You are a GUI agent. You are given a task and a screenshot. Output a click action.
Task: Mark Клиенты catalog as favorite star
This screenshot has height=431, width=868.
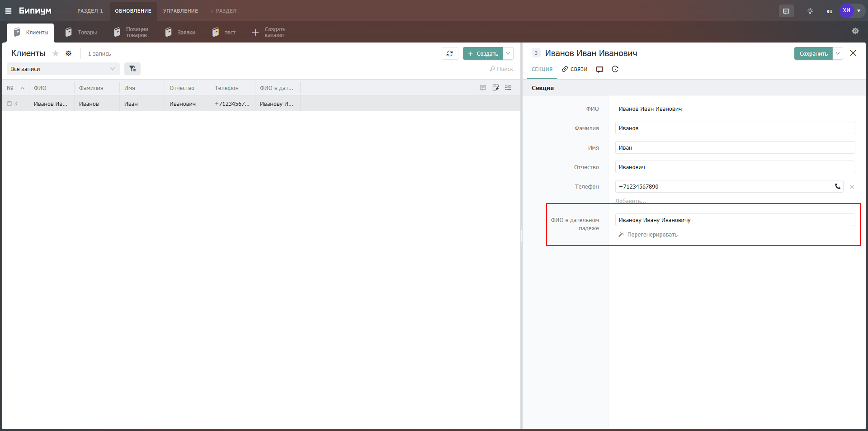[56, 53]
